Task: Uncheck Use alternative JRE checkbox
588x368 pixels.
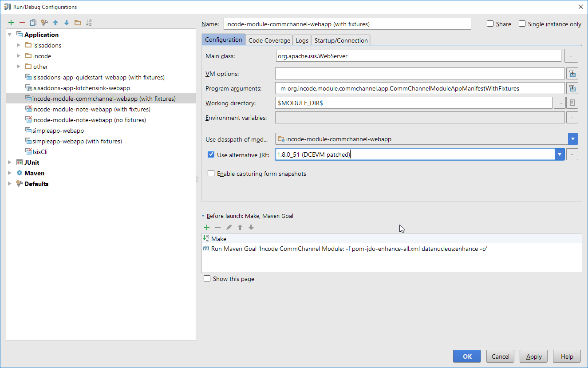Action: pos(211,155)
